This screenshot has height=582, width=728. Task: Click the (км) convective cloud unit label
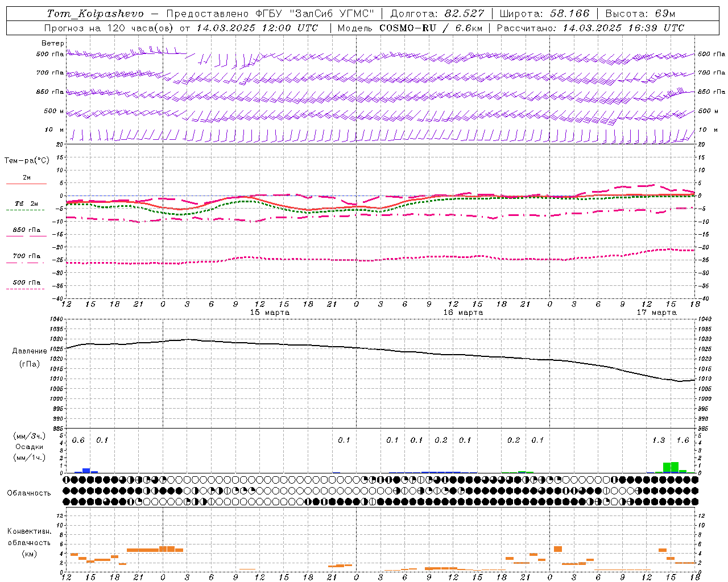pos(29,554)
